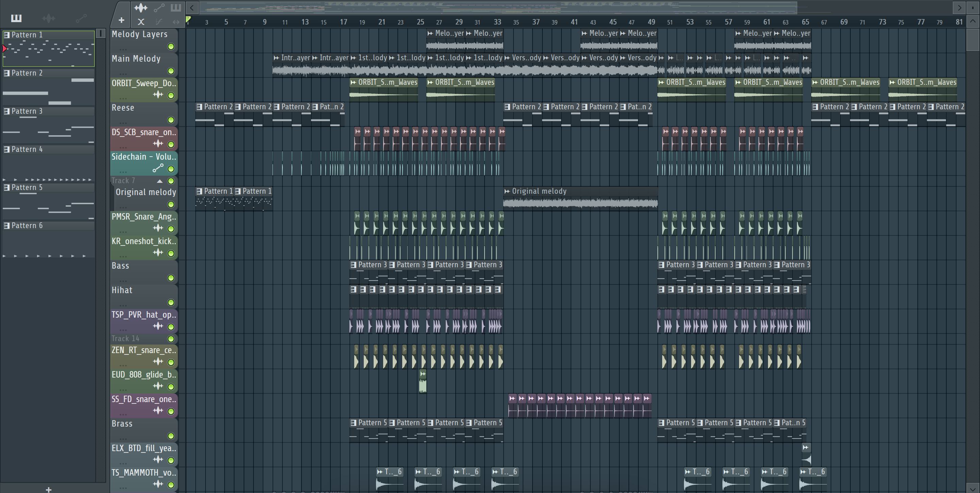This screenshot has height=493, width=980.
Task: Add a new pattern with the bottom plus
Action: tap(48, 489)
